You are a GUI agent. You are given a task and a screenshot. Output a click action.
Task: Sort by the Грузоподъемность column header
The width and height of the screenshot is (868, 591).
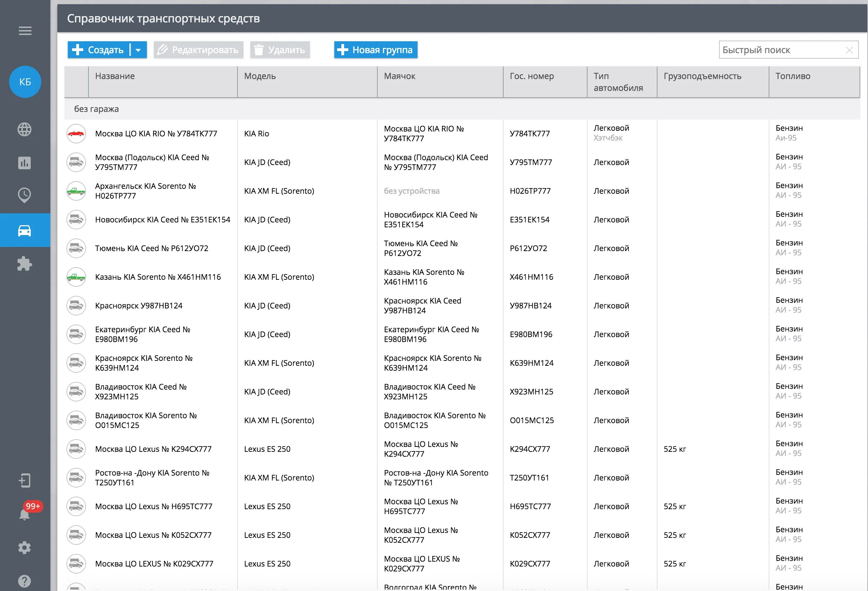(713, 82)
